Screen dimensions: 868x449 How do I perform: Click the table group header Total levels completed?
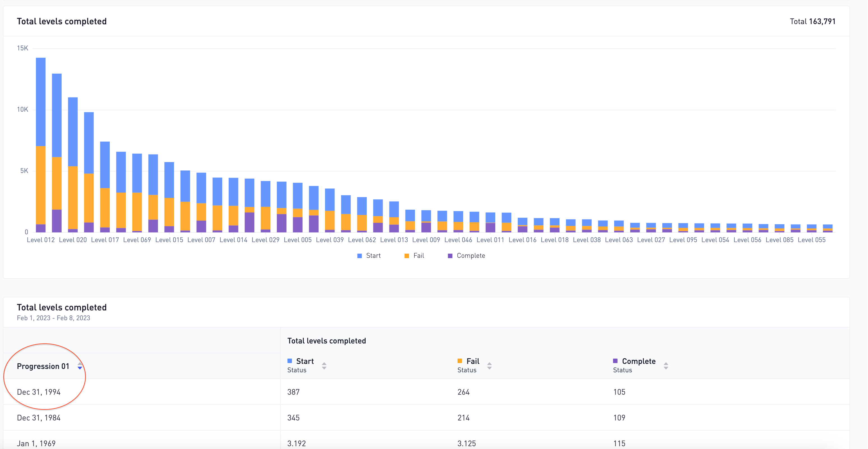click(x=326, y=341)
